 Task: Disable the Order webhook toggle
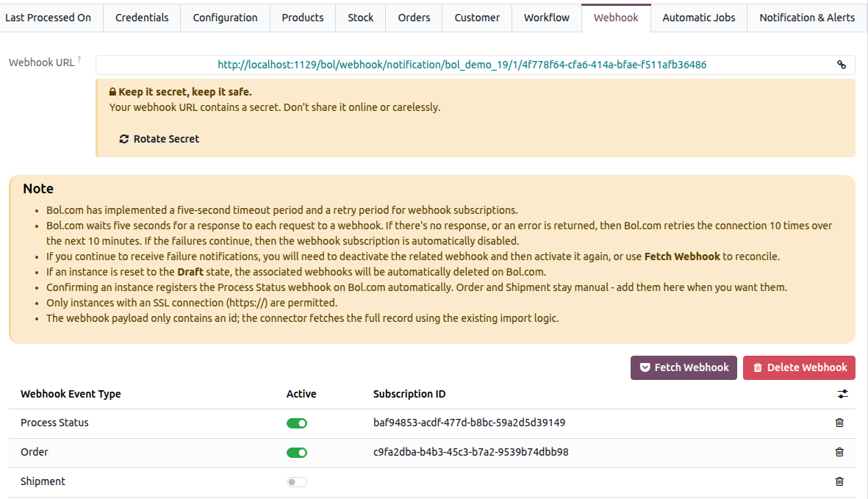[297, 453]
